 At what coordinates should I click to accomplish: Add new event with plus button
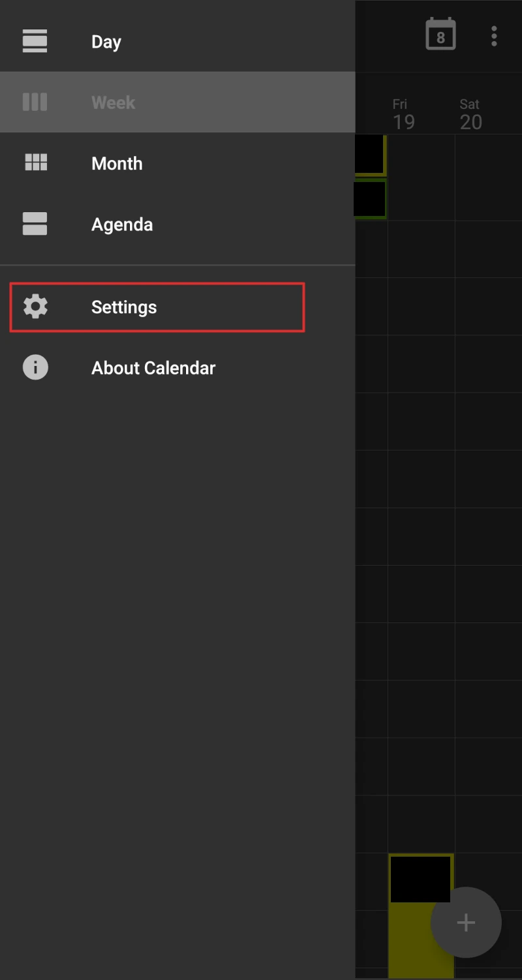(465, 922)
